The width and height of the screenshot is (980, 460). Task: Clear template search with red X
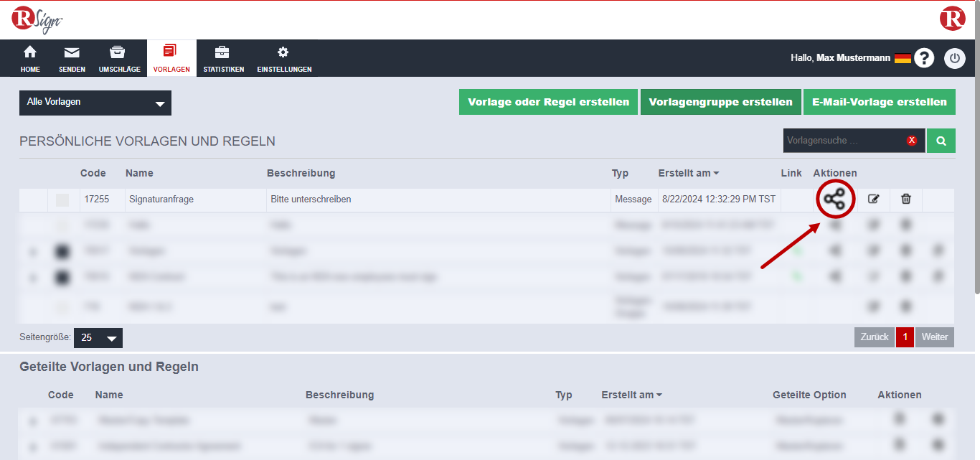pos(912,141)
